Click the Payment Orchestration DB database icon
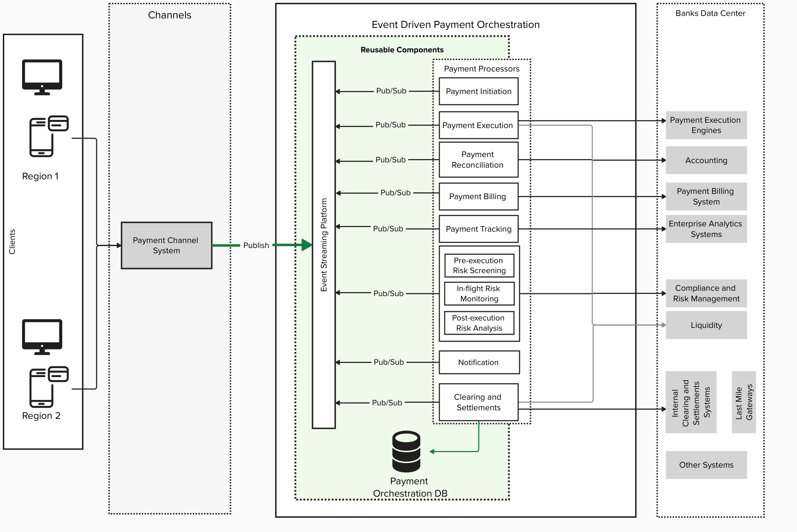 (406, 451)
